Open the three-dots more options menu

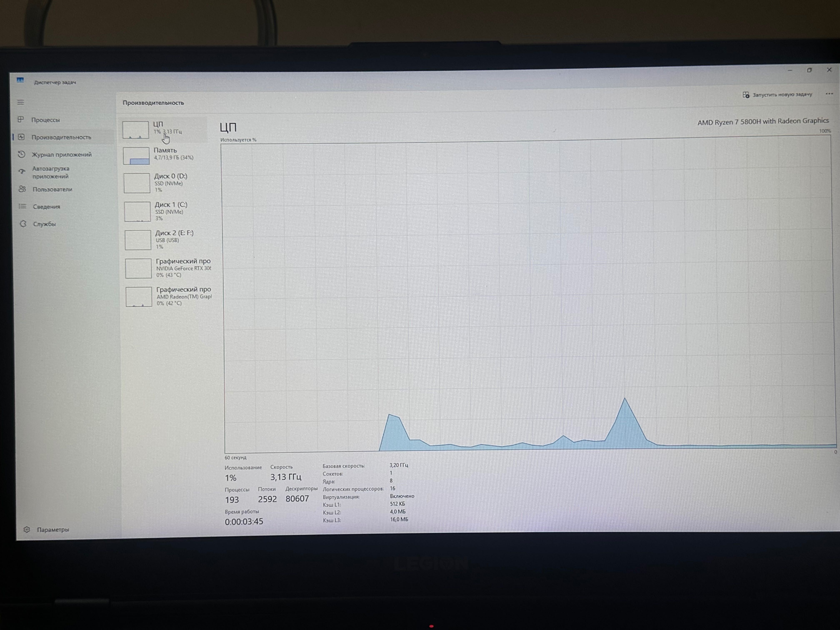point(829,94)
